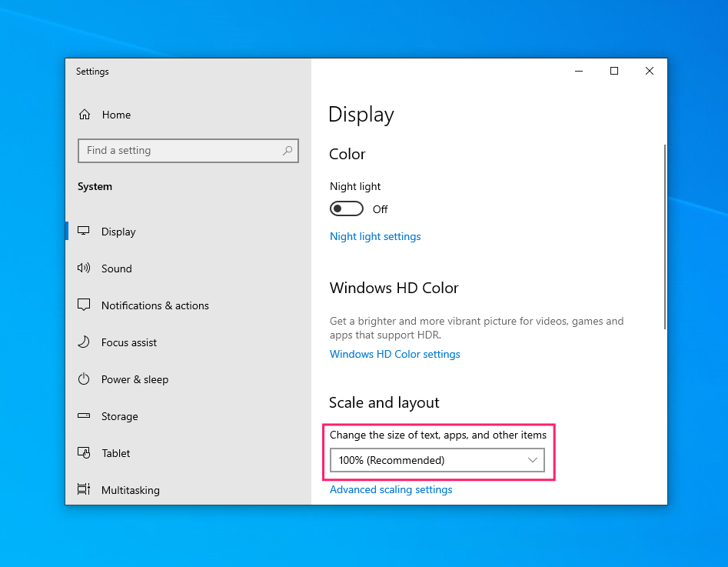Viewport: 728px width, 567px height.
Task: Click the vertical scrollbar of Display page
Action: tap(665, 237)
